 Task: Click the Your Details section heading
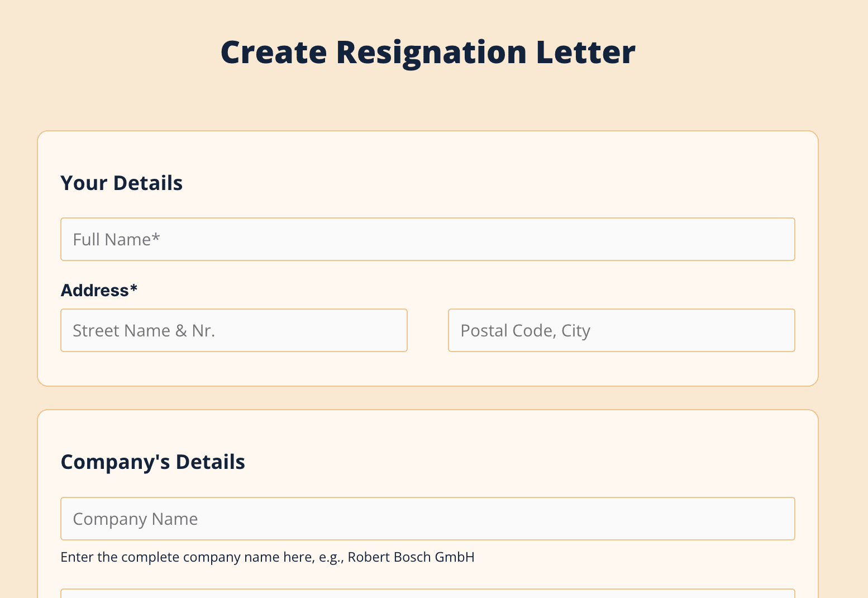pos(121,183)
